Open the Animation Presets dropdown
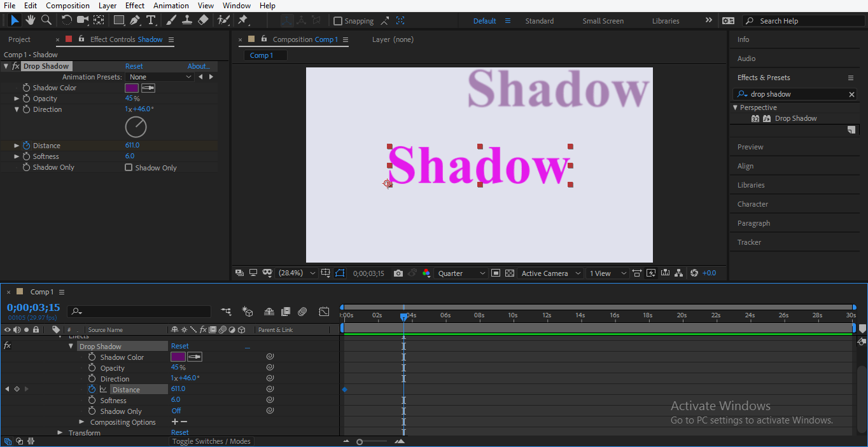This screenshot has width=868, height=447. 160,76
